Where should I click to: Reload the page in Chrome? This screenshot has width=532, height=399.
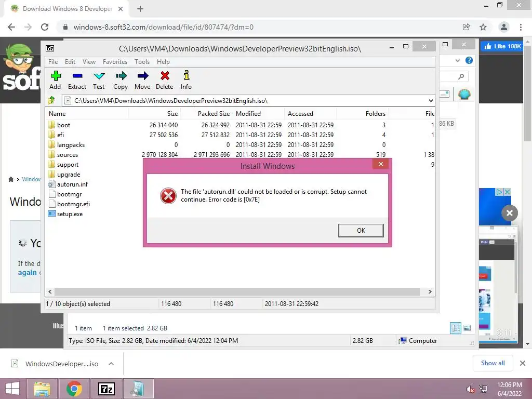pyautogui.click(x=45, y=27)
